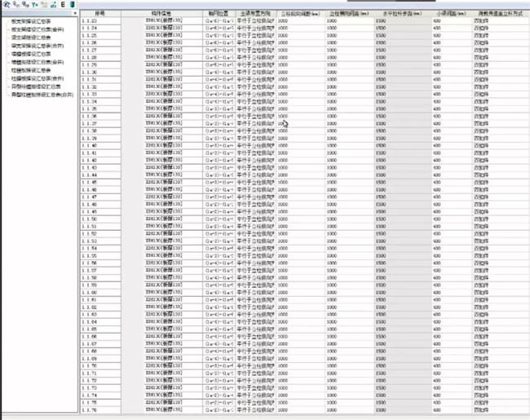Click the second numbered-marker icon in the toolbar

pos(25,4)
